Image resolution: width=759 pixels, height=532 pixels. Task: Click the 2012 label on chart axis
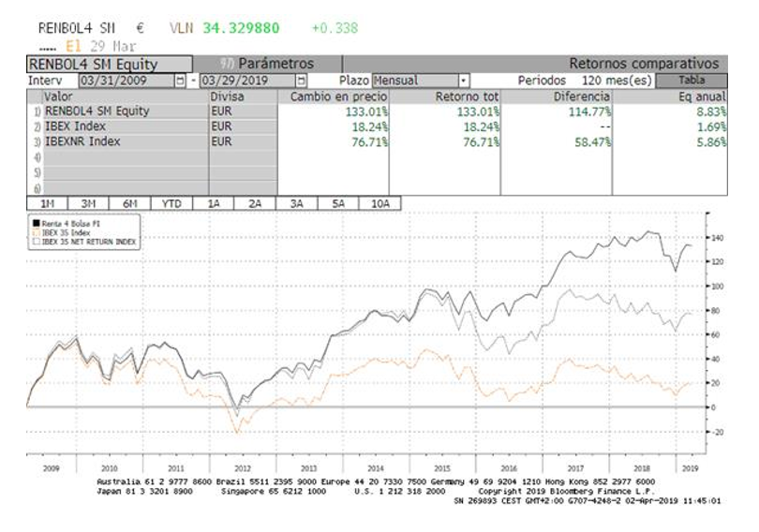point(243,468)
